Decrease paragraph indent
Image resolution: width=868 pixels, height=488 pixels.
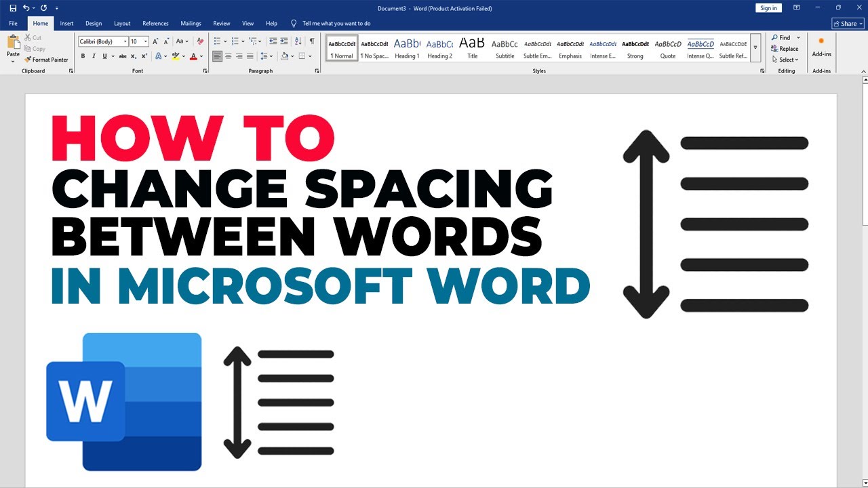tap(273, 41)
